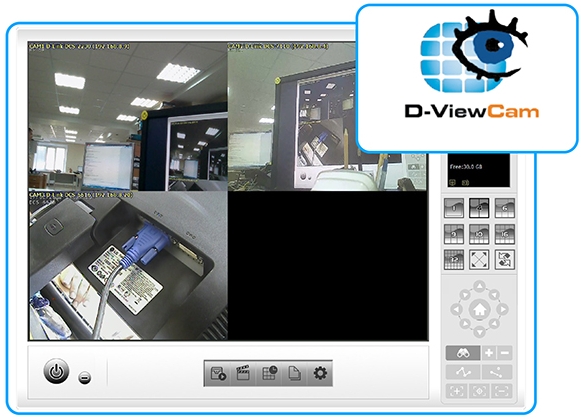Screen dimensions: 581x419
Task: Select the 1-camera layout
Action: click(x=454, y=208)
